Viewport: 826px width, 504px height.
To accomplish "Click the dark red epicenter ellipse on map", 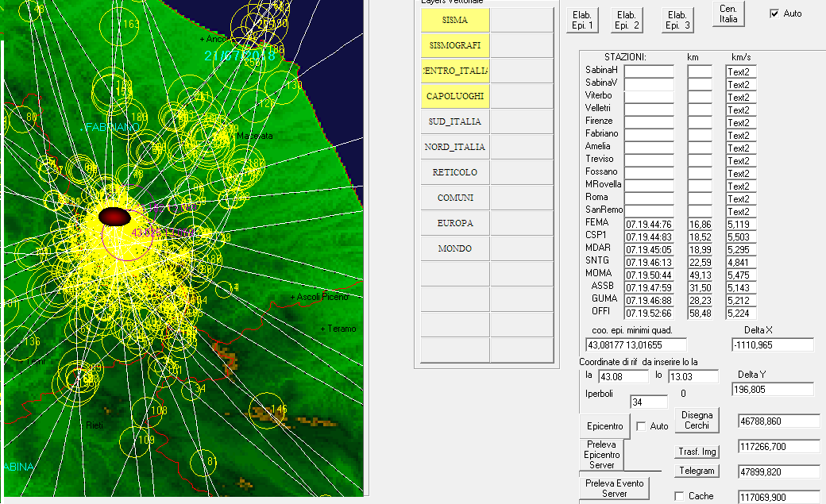I will pyautogui.click(x=115, y=217).
